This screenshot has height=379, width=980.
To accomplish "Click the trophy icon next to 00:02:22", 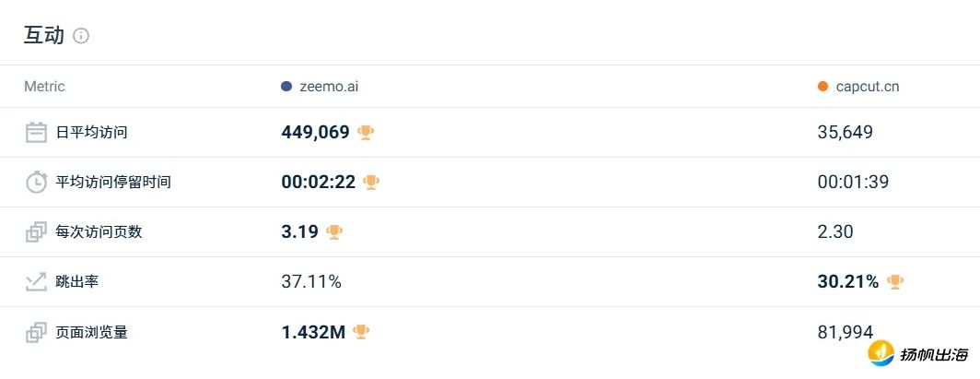I will pyautogui.click(x=371, y=182).
